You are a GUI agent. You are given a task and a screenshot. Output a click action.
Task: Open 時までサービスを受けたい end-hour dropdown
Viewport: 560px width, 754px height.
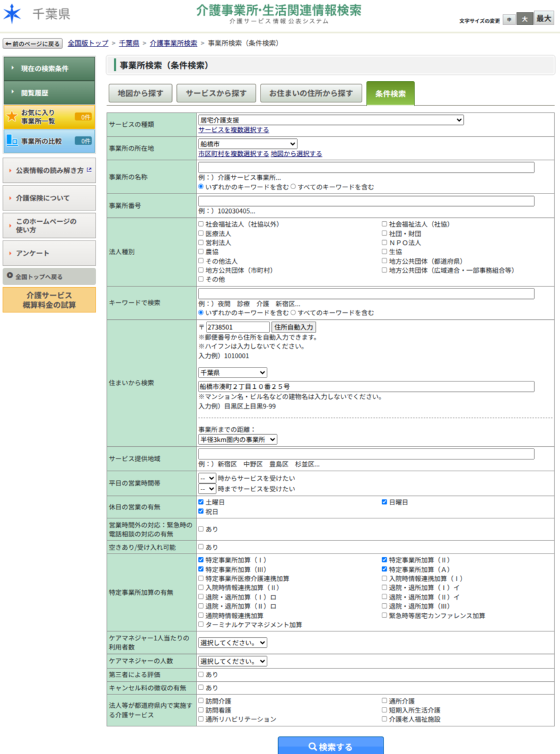pos(207,488)
